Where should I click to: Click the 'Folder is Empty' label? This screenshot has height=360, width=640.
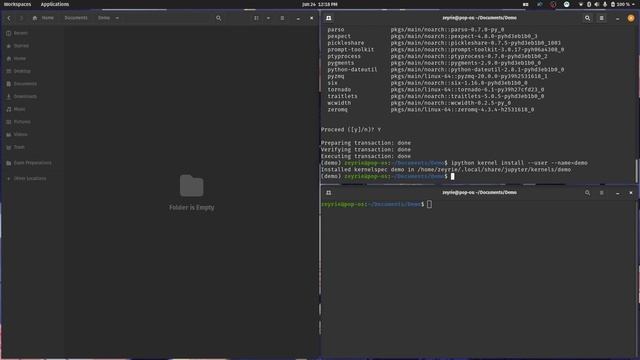(191, 207)
